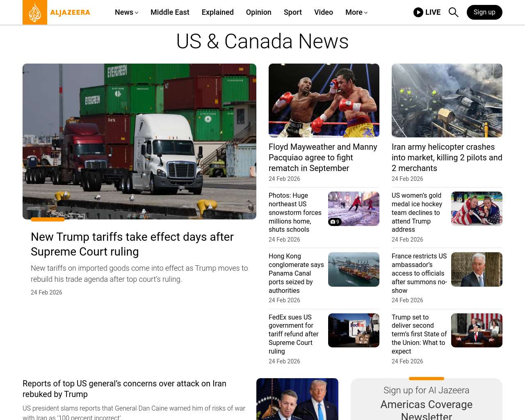The width and height of the screenshot is (525, 420).
Task: Open the Video section
Action: click(x=323, y=12)
